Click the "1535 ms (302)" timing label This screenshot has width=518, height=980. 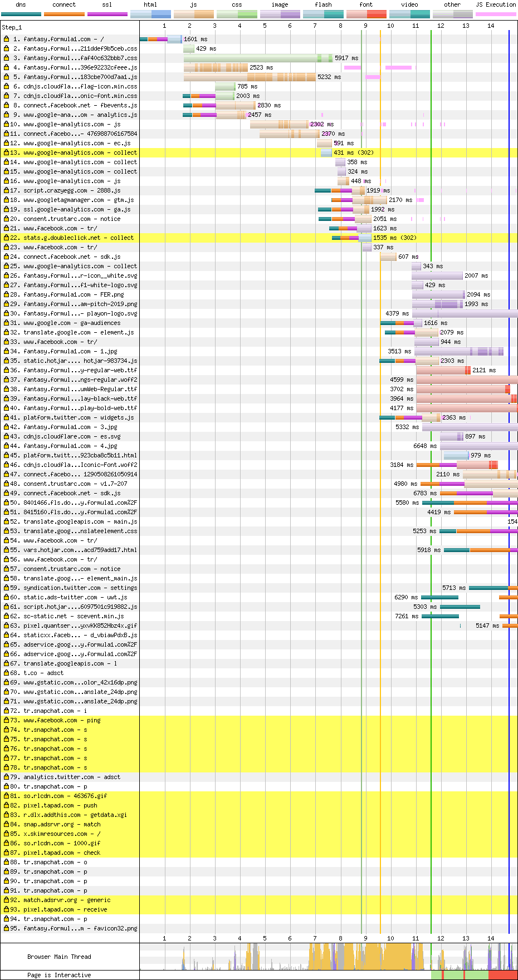click(x=395, y=238)
